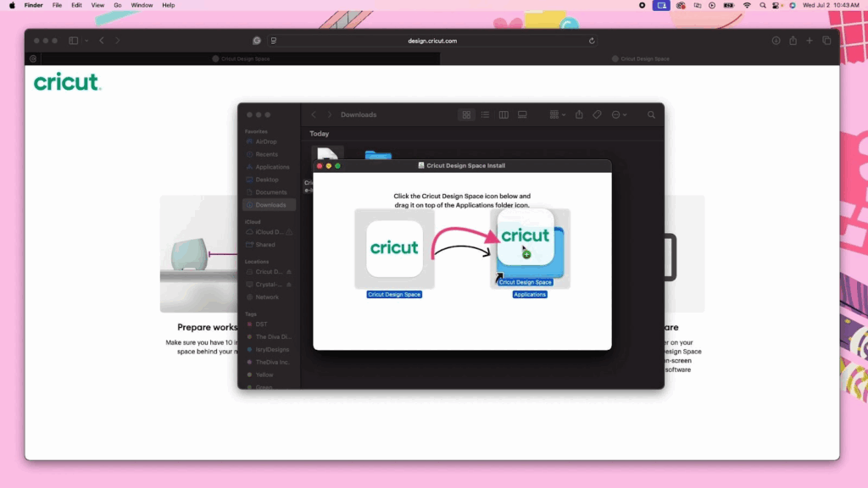Click the Finder search icon

click(x=651, y=114)
